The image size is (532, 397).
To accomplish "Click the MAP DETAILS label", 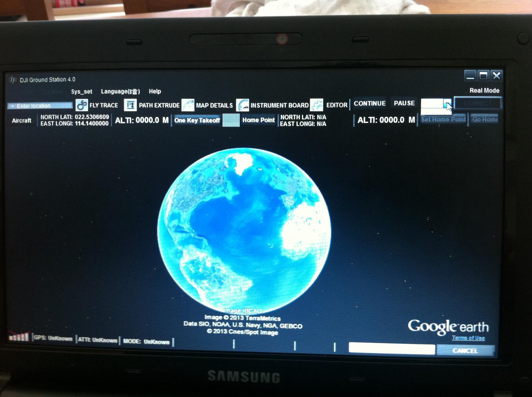I will pos(214,105).
